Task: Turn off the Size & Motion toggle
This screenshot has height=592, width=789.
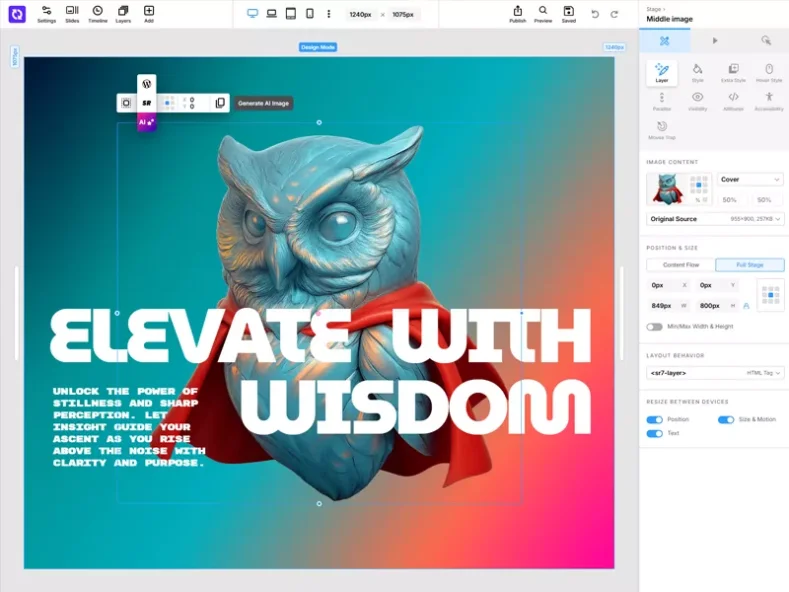Action: (x=726, y=420)
